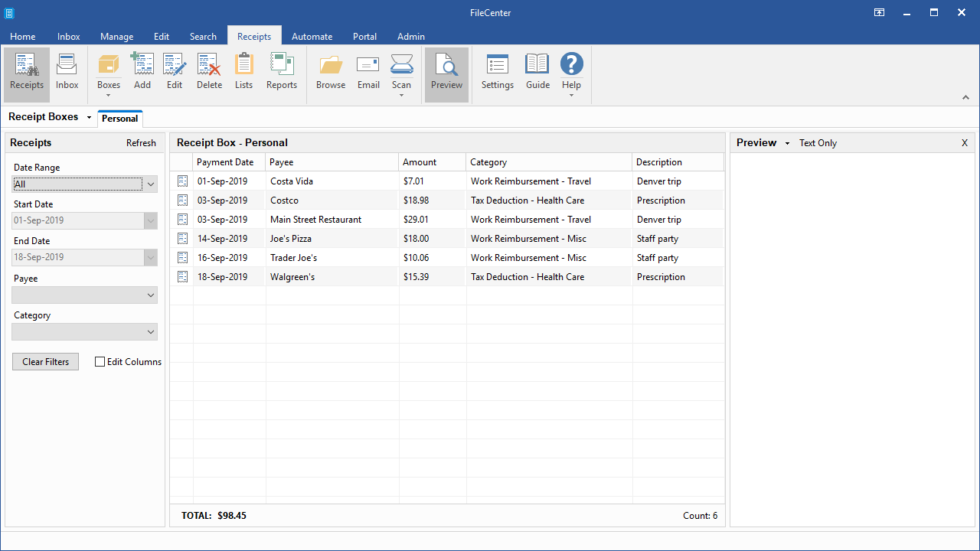980x551 pixels.
Task: Click the Refresh link in Receipts panel
Action: [x=141, y=143]
